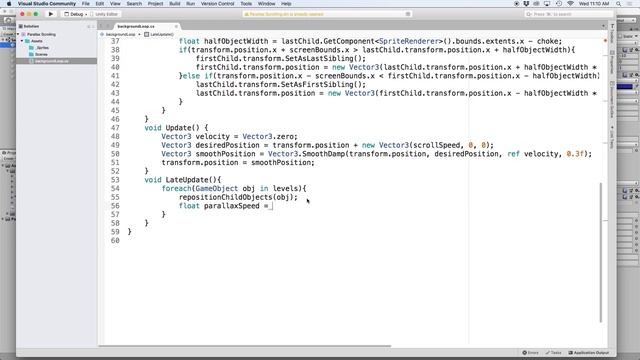The height and width of the screenshot is (360, 640).
Task: Click the Run (play) button in toolbar
Action: [x=51, y=14]
